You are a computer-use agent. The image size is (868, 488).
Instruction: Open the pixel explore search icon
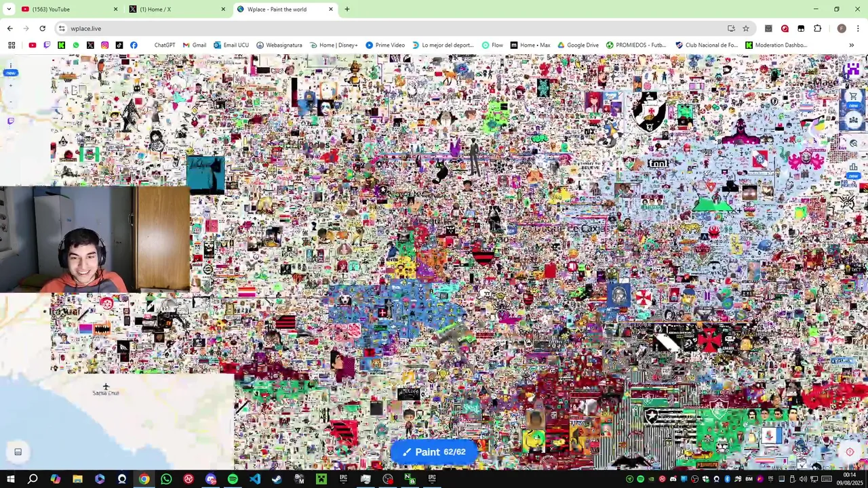(x=853, y=143)
